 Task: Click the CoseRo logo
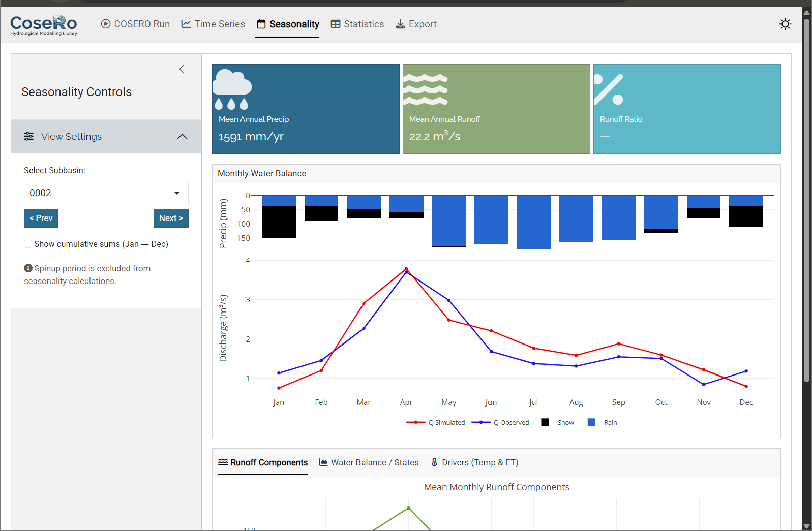(x=44, y=25)
